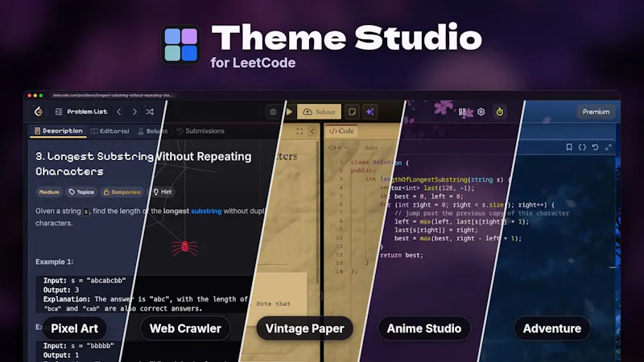Open the notes icon next to Submit
The image size is (644, 362).
tap(352, 112)
